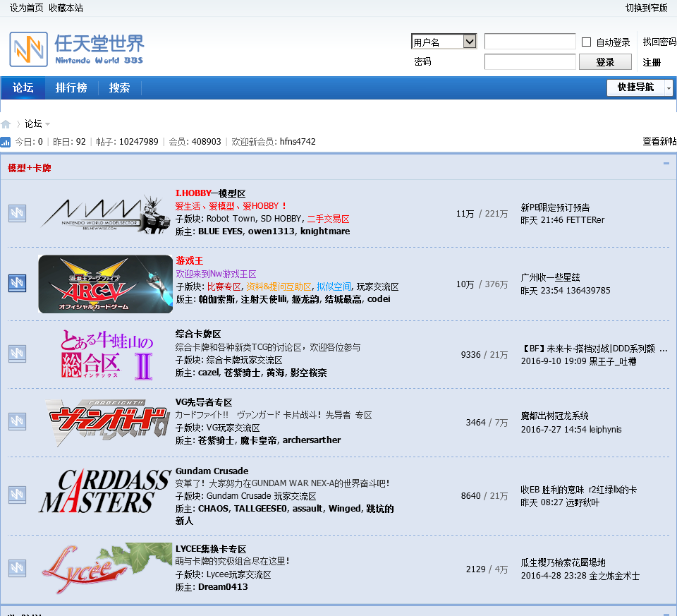The image size is (677, 616).
Task: Open the SD HOBBY sub-forum
Action: [x=281, y=219]
